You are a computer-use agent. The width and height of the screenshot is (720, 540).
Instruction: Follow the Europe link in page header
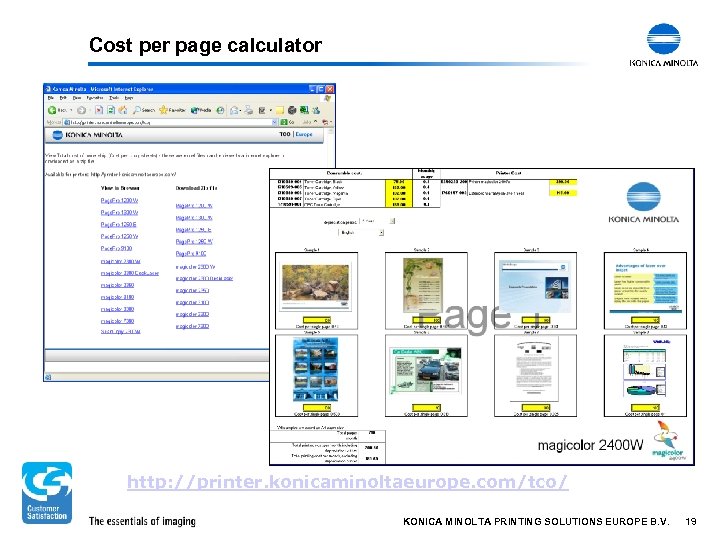pos(304,134)
